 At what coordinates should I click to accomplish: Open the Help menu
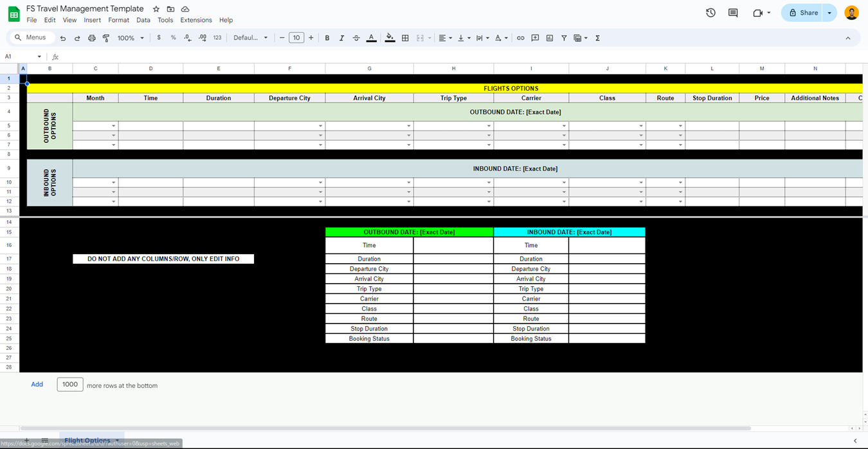226,20
